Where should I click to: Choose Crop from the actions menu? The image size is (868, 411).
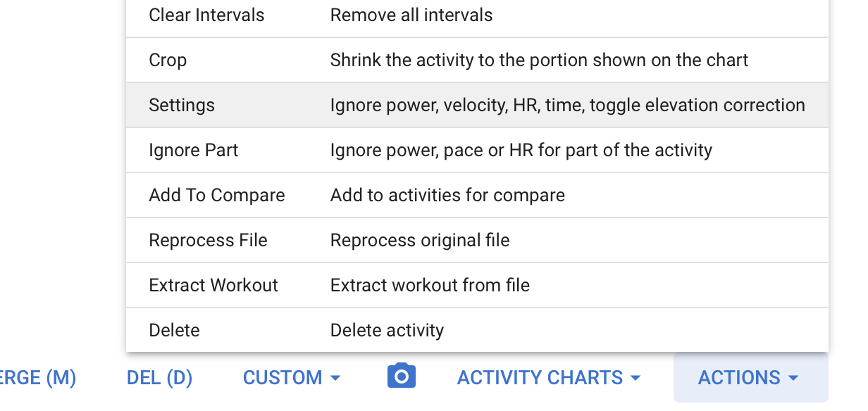point(168,60)
